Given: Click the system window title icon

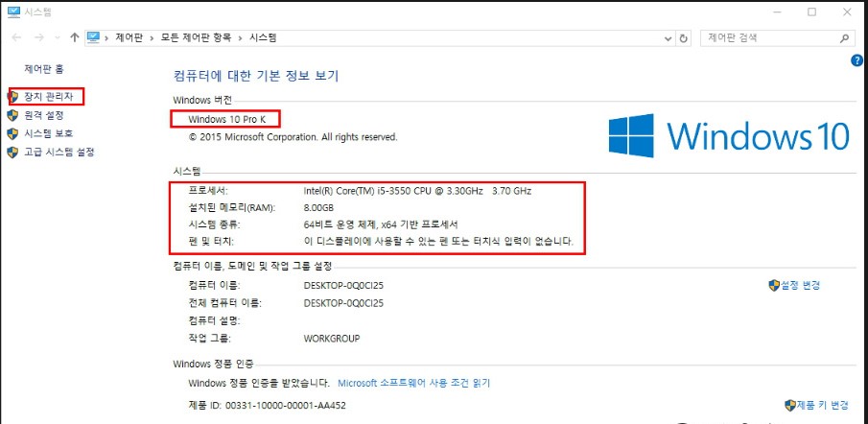Looking at the screenshot, I should tap(13, 12).
